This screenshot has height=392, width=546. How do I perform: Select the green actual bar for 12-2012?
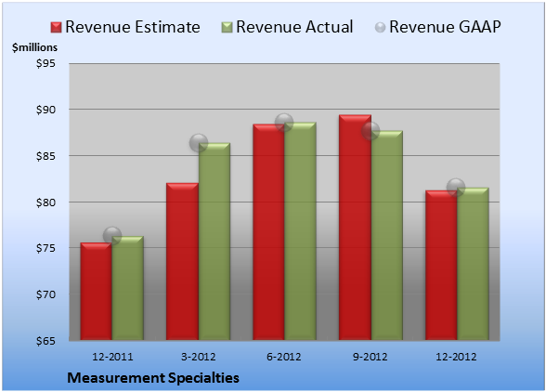click(x=473, y=264)
